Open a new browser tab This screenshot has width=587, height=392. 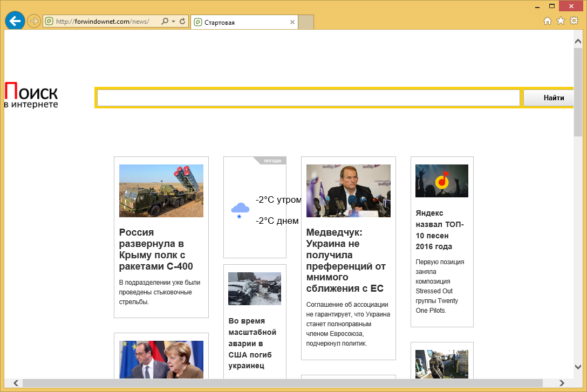point(305,22)
